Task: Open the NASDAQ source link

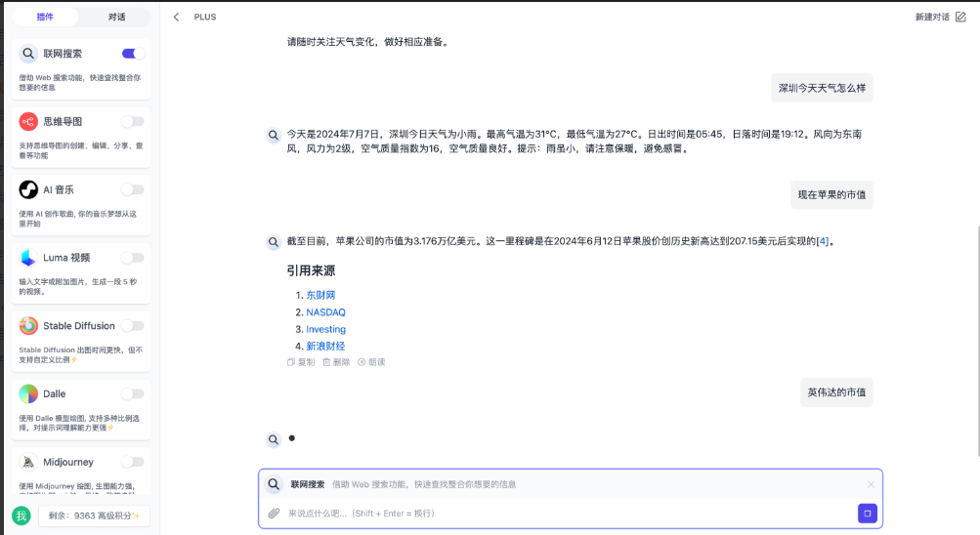Action: click(325, 312)
